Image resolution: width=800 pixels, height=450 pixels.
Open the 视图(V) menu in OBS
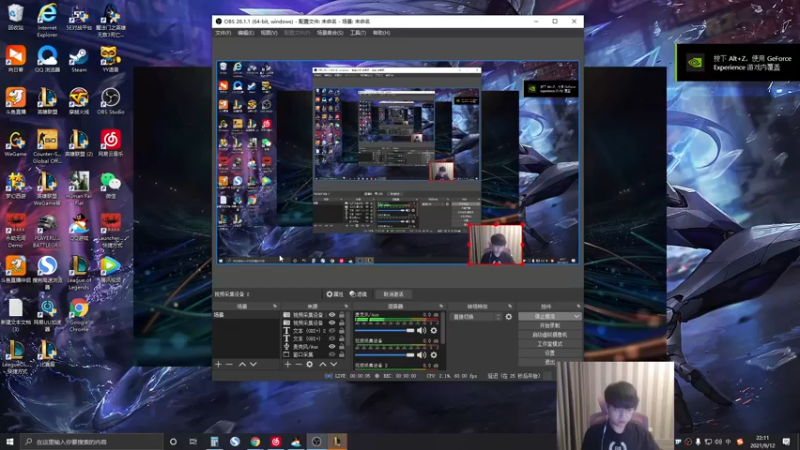point(269,33)
